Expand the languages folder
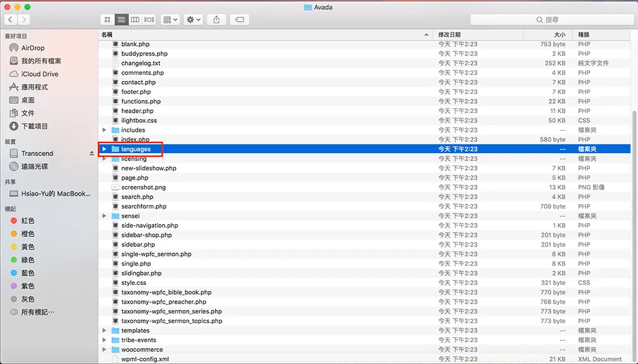 click(x=105, y=149)
